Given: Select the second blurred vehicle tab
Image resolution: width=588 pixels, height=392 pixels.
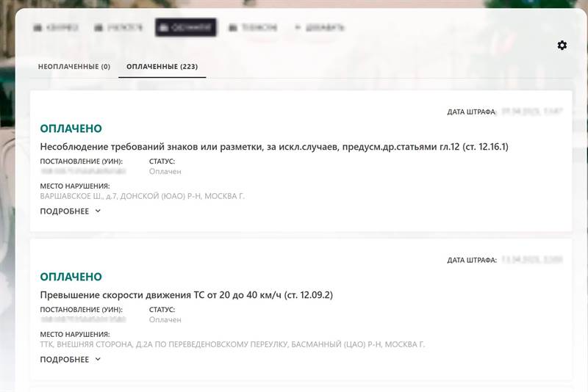Looking at the screenshot, I should pyautogui.click(x=118, y=27).
